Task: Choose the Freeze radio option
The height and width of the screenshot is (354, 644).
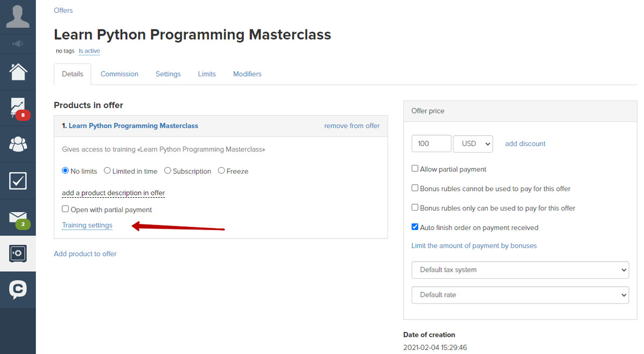Action: (222, 171)
